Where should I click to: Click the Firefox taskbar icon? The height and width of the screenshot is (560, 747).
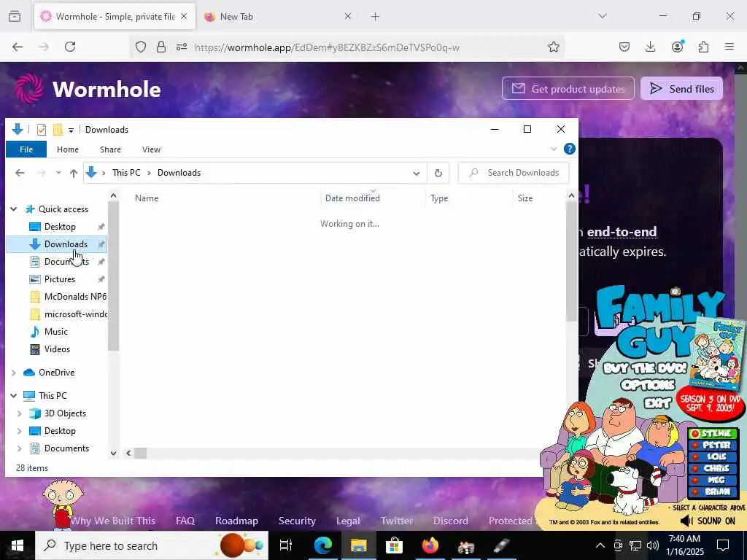click(430, 545)
